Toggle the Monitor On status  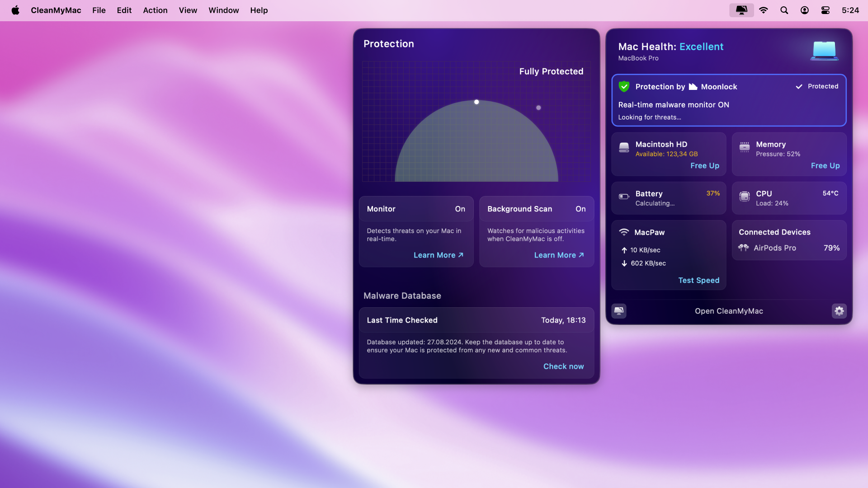pos(460,209)
